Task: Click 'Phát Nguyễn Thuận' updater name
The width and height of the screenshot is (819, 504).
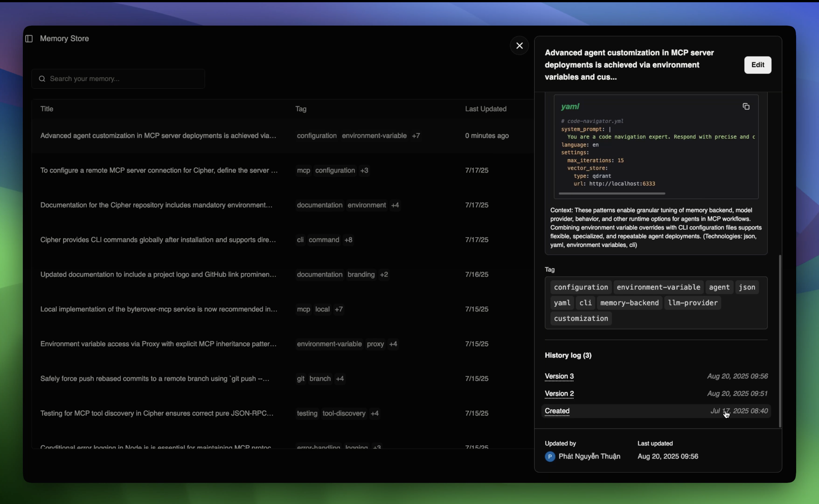Action: (589, 456)
